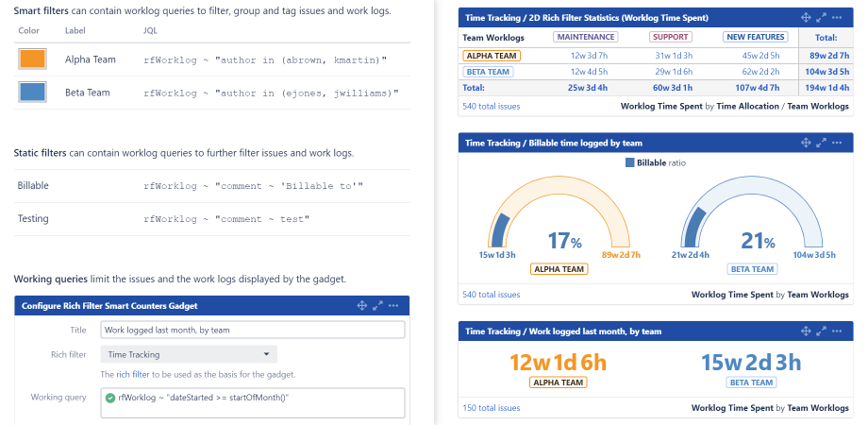Screen dimensions: 868x425
Task: Open more options on Configure Smart Counters gadget
Action: [393, 306]
